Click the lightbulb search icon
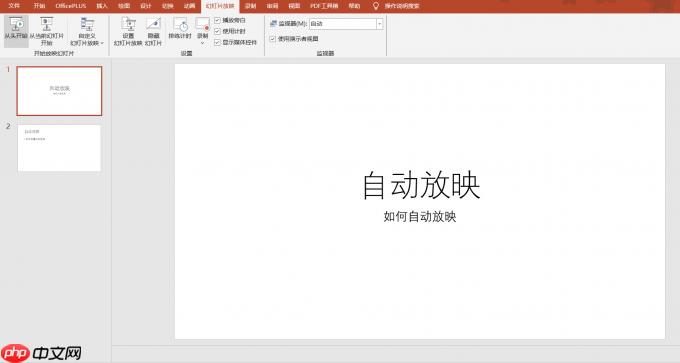Viewport: 680px width, 363px height. [376, 6]
